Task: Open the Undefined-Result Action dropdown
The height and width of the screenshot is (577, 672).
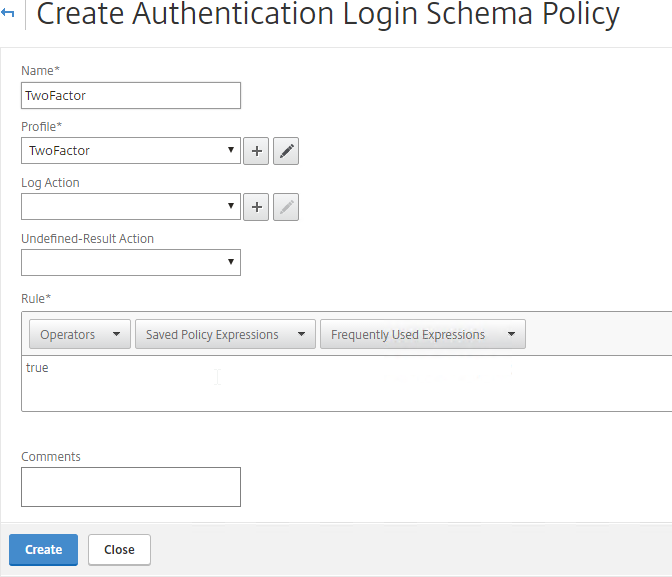Action: tap(131, 262)
